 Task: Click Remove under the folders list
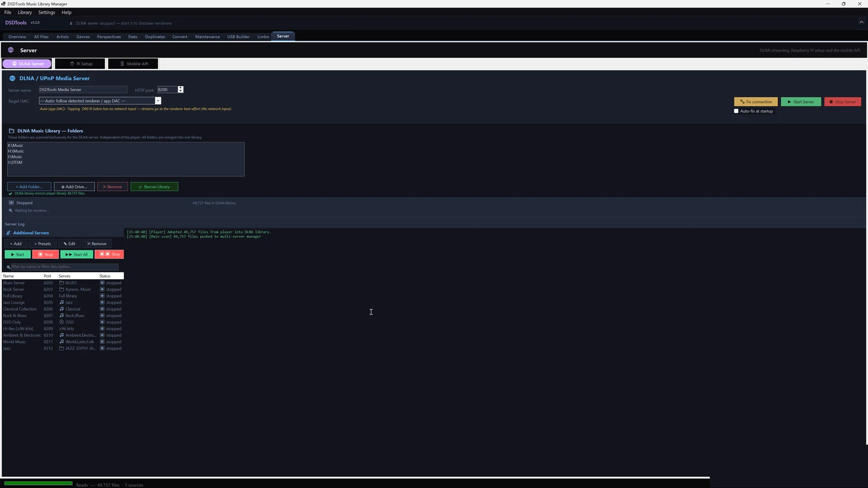[112, 187]
